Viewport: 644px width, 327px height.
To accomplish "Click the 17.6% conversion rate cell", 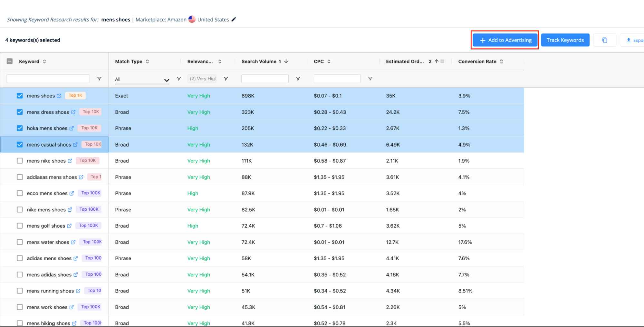I will tap(465, 242).
